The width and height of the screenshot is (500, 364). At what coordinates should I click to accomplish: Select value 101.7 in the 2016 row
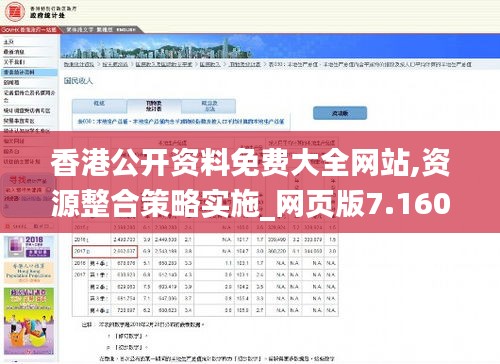[242, 239]
